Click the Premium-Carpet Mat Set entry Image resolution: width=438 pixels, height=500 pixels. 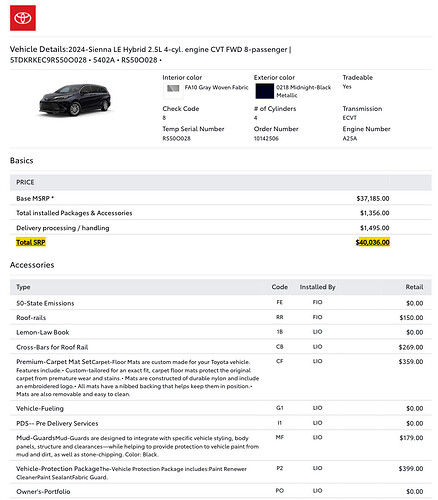point(54,362)
